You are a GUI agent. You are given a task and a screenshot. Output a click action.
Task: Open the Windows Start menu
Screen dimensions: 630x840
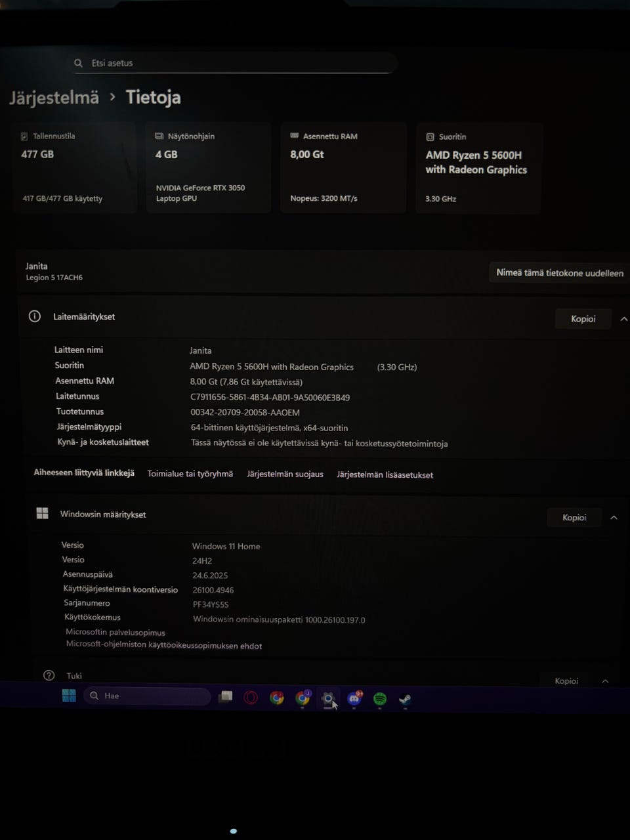(x=69, y=696)
